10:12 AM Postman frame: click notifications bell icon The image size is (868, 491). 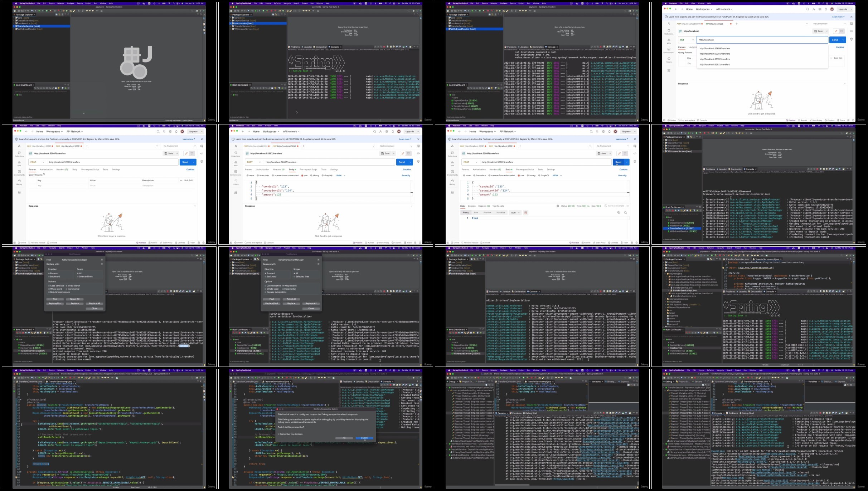pos(609,132)
